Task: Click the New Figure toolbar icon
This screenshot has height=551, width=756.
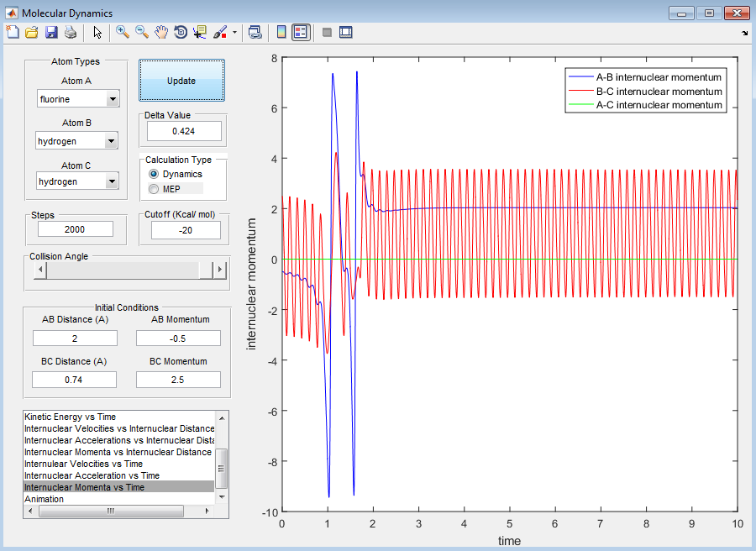Action: [x=12, y=33]
